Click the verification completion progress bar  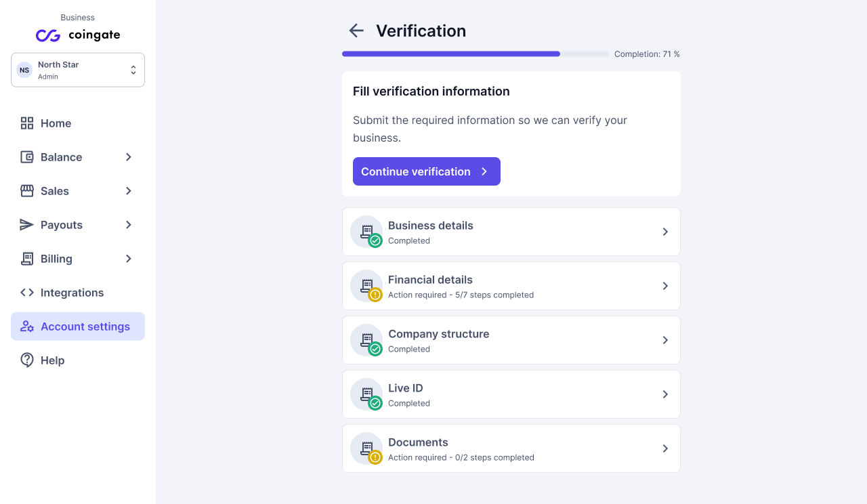pyautogui.click(x=475, y=54)
